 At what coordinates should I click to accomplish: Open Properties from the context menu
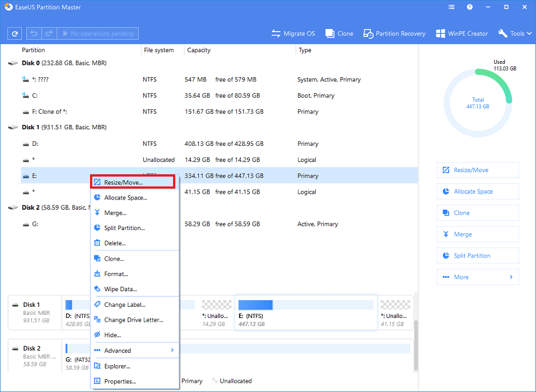tap(135, 381)
